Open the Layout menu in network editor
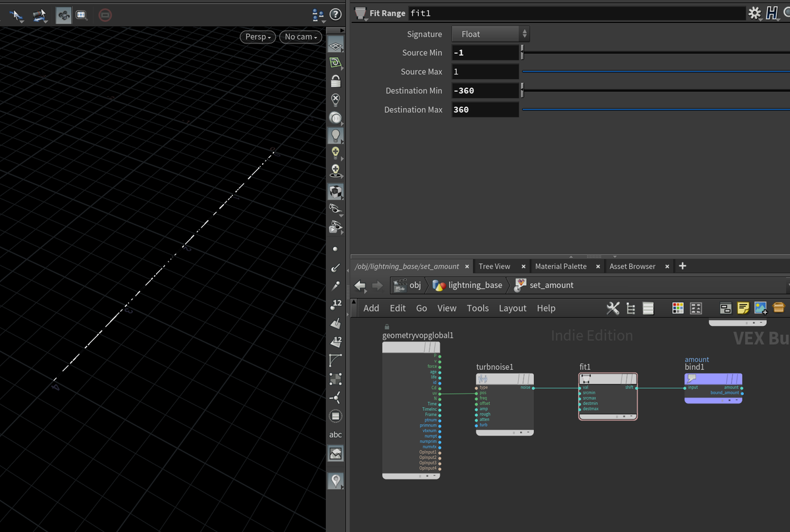This screenshot has width=790, height=532. tap(513, 308)
